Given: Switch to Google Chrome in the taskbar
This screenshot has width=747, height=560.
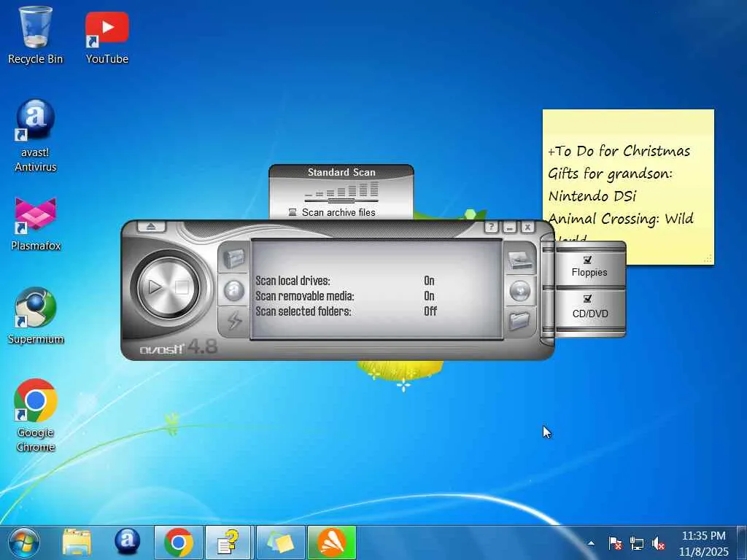Looking at the screenshot, I should (179, 542).
